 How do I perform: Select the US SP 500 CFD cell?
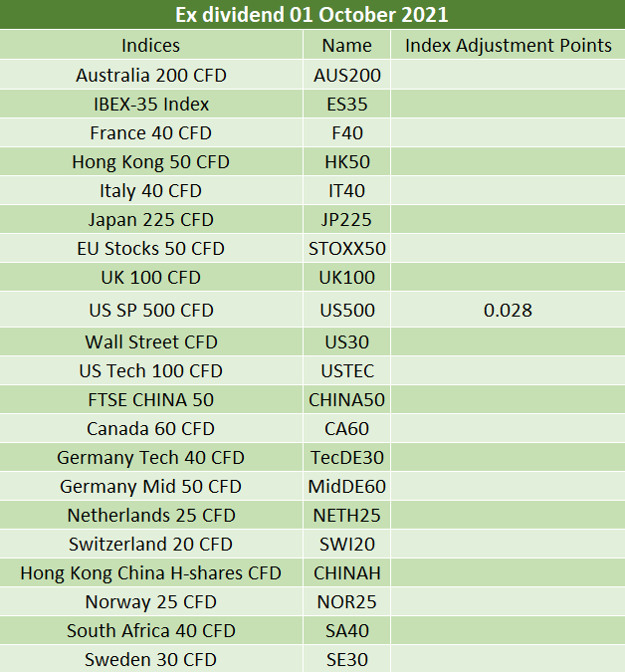pos(151,310)
